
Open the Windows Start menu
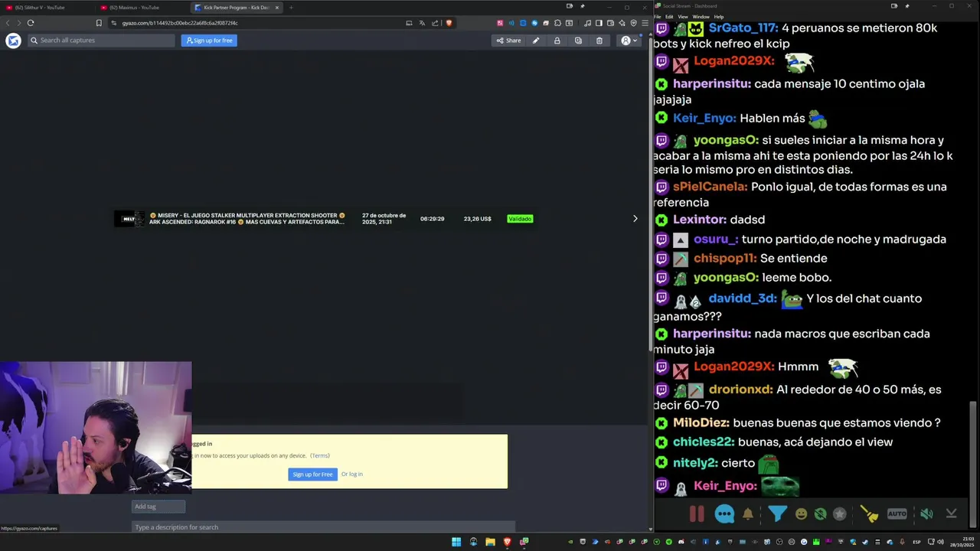click(456, 542)
